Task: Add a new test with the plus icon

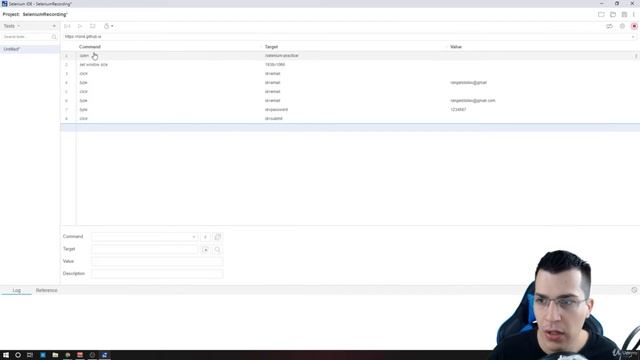Action: pyautogui.click(x=54, y=26)
